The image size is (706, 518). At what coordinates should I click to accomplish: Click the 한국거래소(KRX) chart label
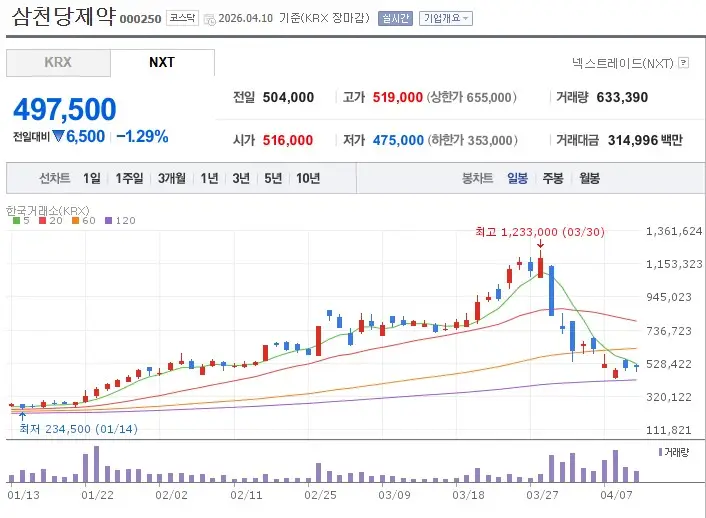point(47,210)
